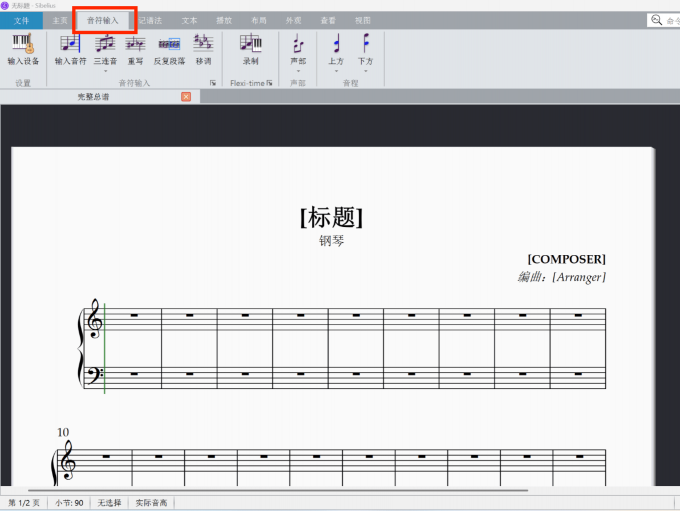Expand the 下方 interval dropdown arrow
Image resolution: width=680 pixels, height=511 pixels.
366,71
